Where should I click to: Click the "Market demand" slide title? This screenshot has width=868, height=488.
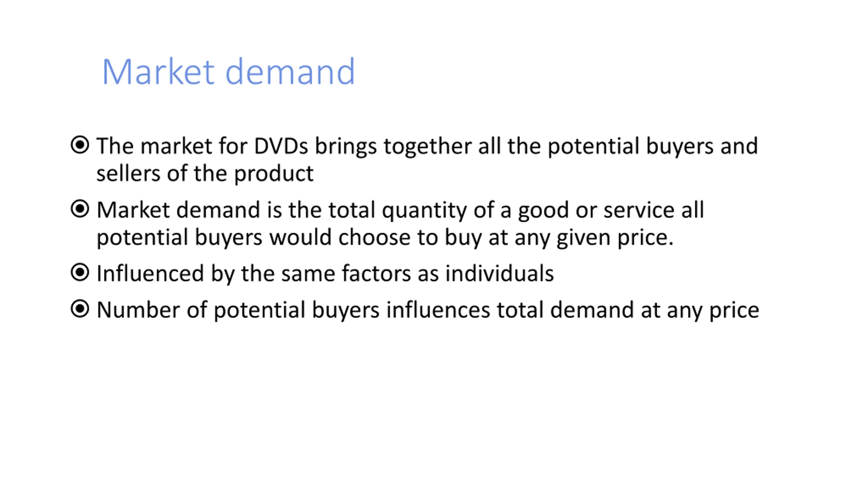click(228, 72)
